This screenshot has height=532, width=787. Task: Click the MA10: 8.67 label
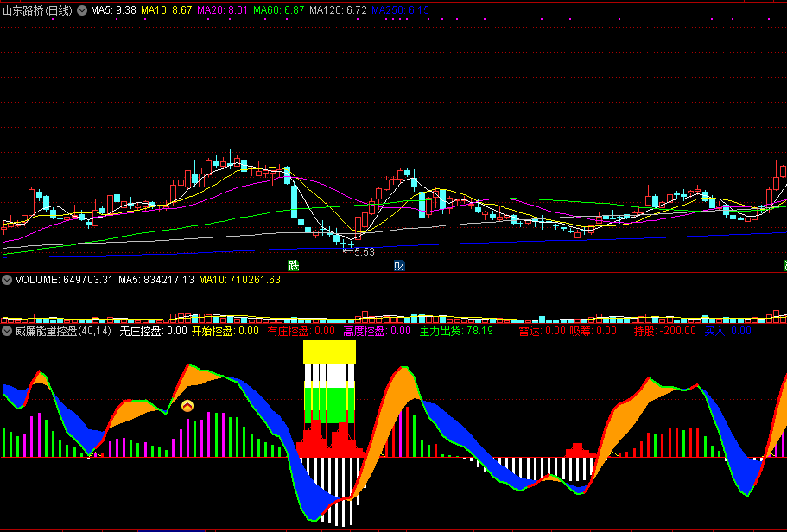pyautogui.click(x=167, y=10)
